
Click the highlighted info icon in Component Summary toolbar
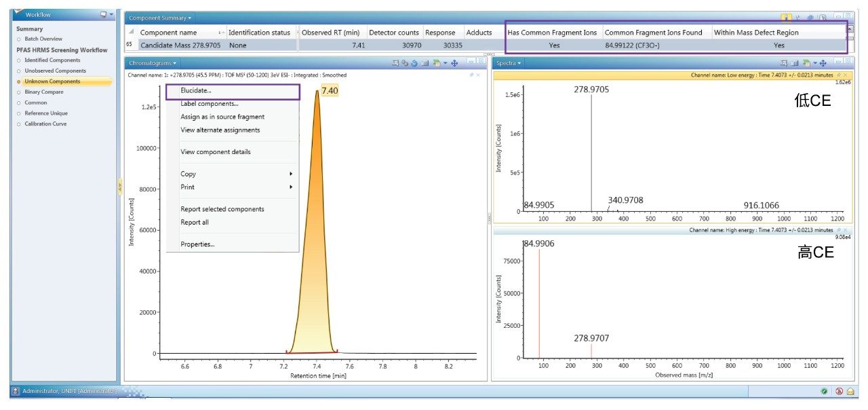786,18
